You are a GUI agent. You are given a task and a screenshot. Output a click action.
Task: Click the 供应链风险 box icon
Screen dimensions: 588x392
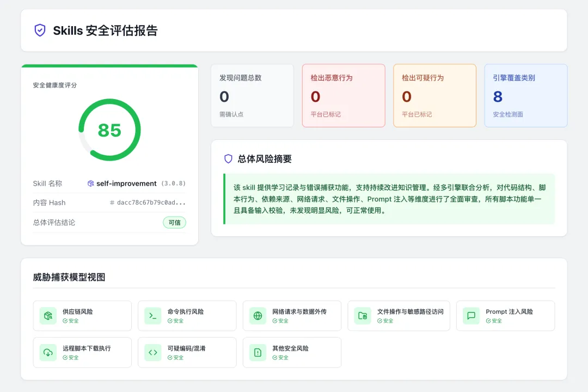click(x=48, y=316)
